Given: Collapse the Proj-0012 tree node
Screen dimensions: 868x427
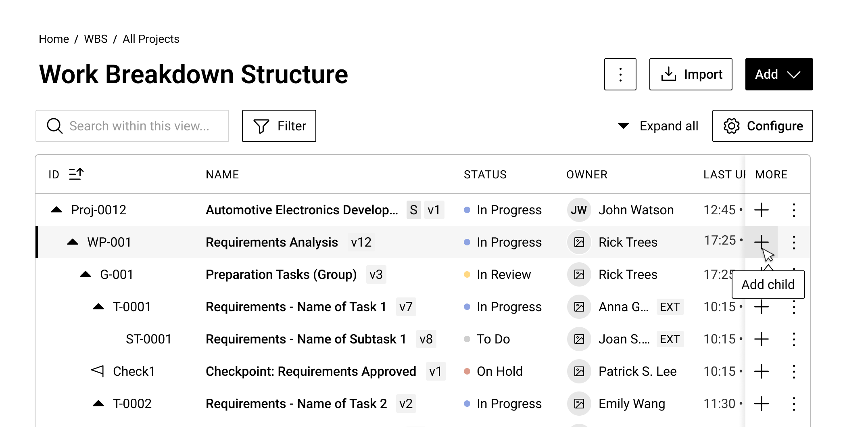Looking at the screenshot, I should 56,209.
